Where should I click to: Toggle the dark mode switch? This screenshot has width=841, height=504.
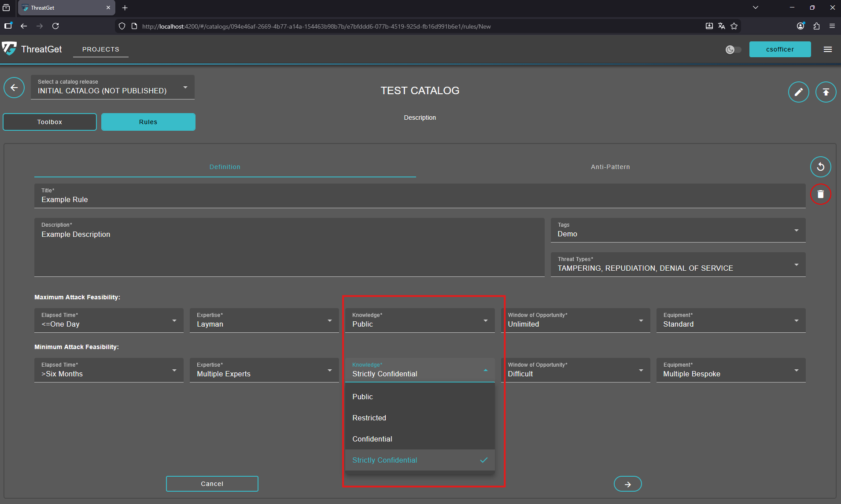point(733,49)
